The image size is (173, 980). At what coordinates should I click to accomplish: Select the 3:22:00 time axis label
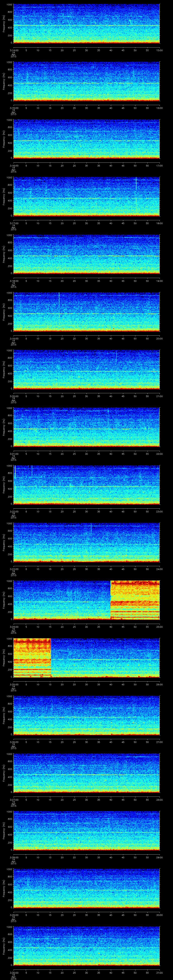14,511
